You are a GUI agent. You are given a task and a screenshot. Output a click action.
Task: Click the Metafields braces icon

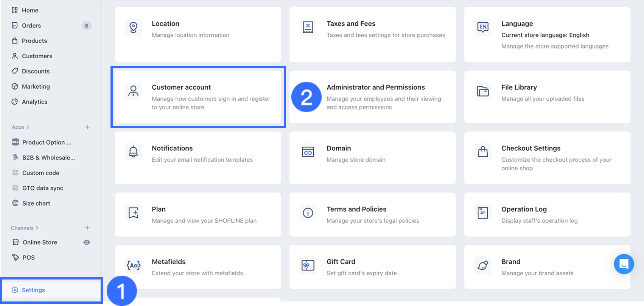coord(134,265)
